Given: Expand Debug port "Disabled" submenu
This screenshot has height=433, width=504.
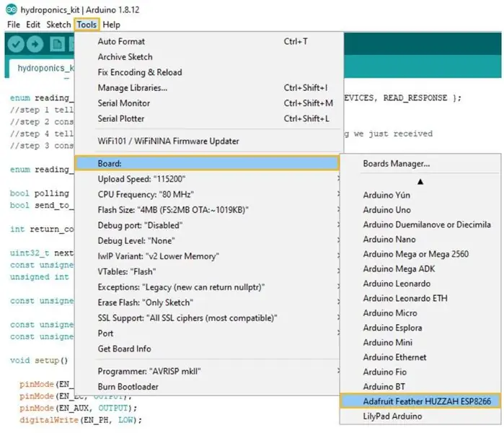Looking at the screenshot, I should tap(208, 225).
